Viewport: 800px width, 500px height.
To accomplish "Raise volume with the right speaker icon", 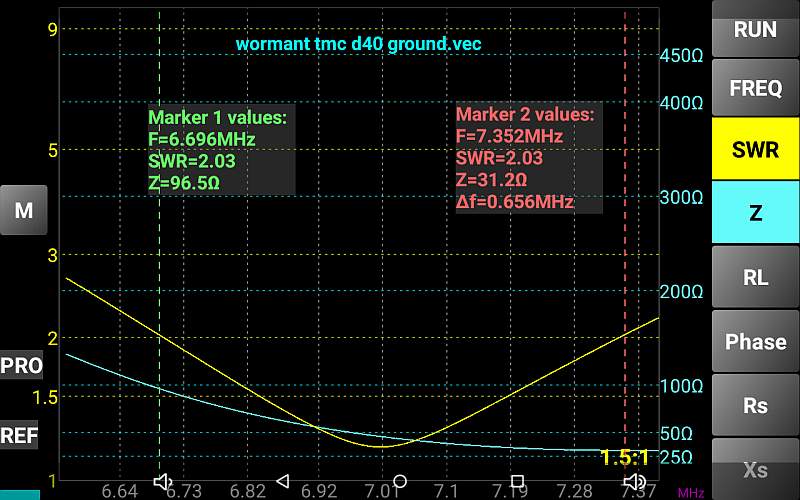I will pos(633,482).
